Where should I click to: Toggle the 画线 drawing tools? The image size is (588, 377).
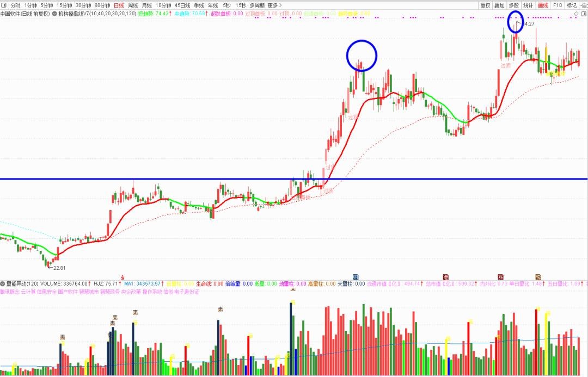click(x=542, y=5)
